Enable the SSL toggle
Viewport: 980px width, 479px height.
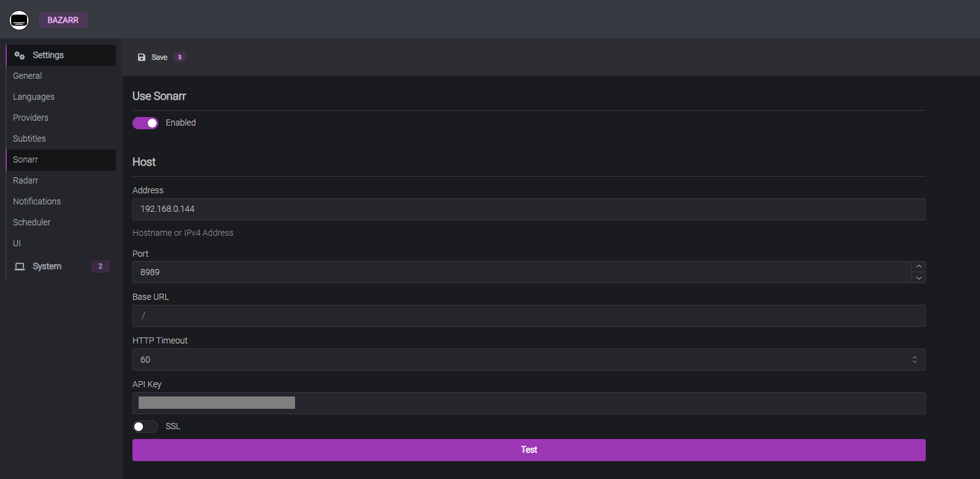(x=145, y=426)
